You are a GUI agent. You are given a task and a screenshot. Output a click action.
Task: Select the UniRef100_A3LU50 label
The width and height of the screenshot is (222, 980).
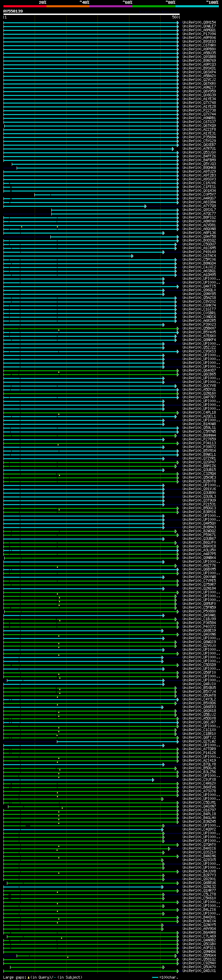click(x=199, y=550)
